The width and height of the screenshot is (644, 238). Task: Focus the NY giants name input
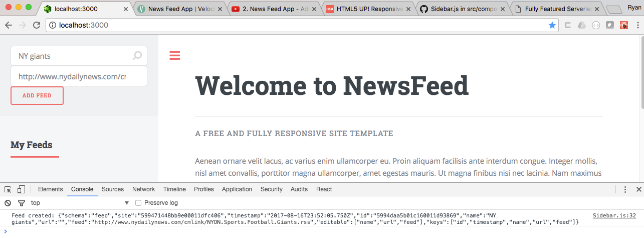click(79, 56)
